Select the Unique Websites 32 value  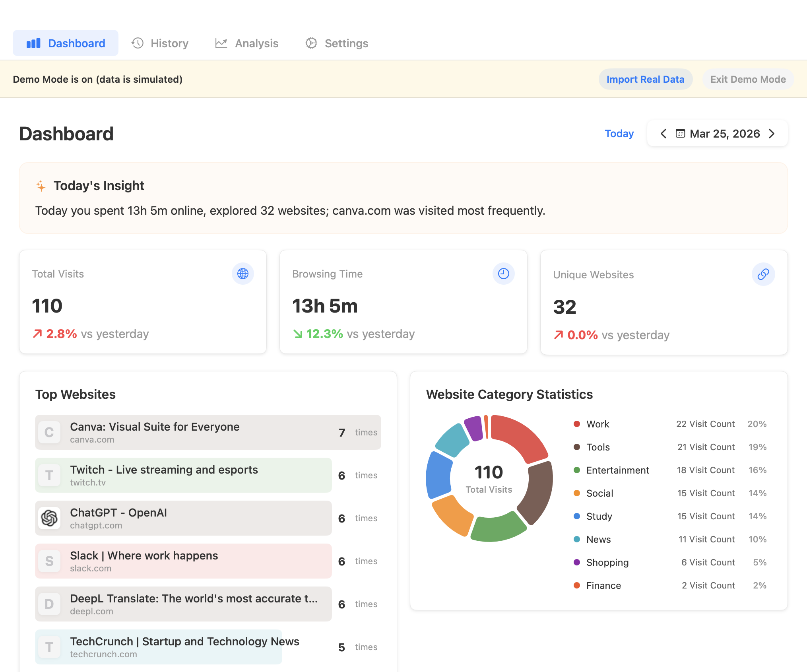click(x=565, y=307)
